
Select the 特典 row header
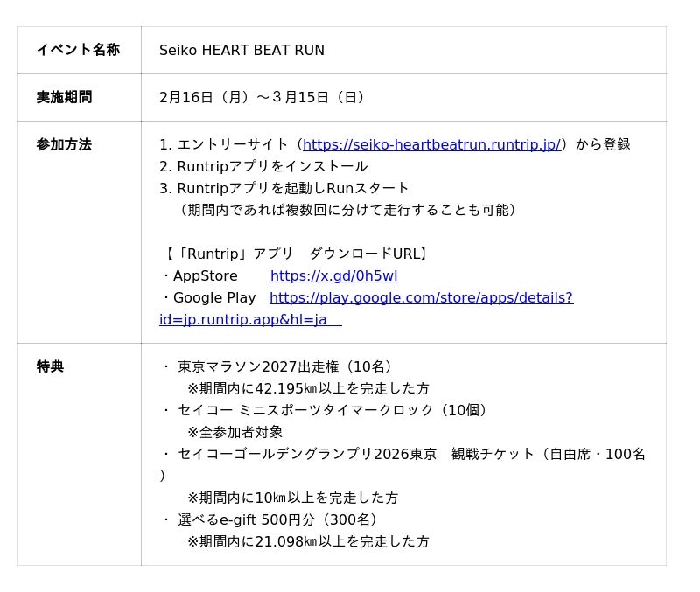(50, 366)
